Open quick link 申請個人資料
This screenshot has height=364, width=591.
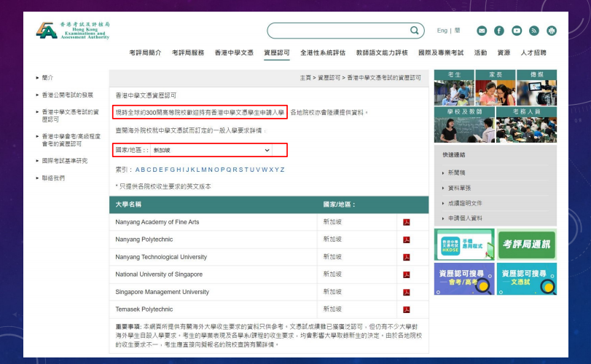point(465,218)
